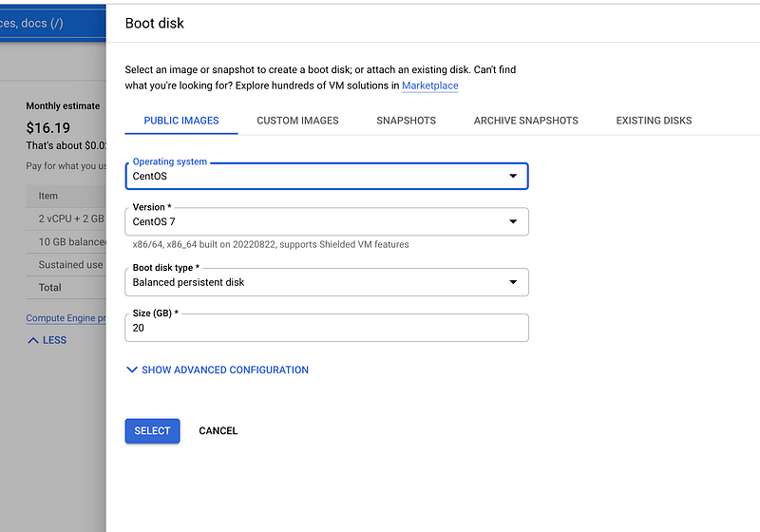The height and width of the screenshot is (532, 760).
Task: Open the Marketplace link
Action: click(429, 85)
